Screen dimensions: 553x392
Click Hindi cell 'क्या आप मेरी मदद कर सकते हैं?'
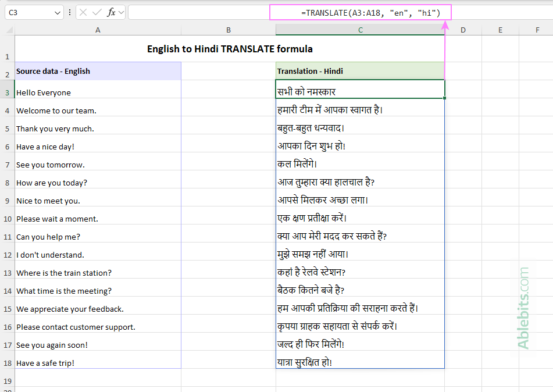point(360,233)
